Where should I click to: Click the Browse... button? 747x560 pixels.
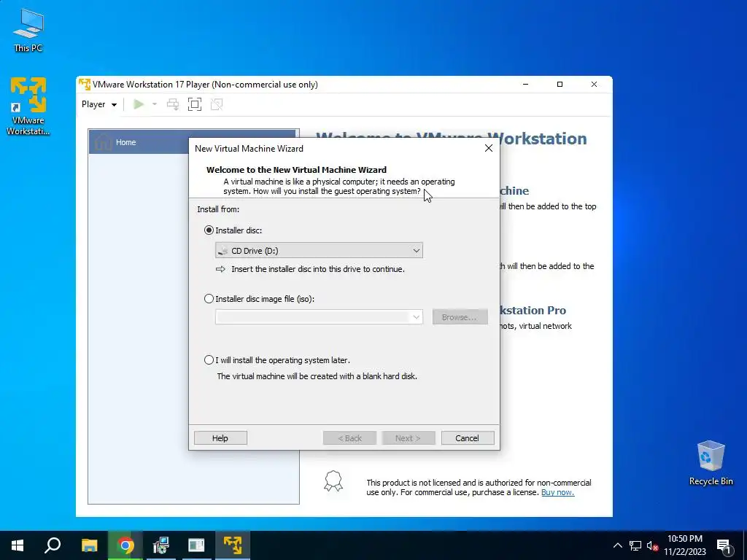coord(460,317)
